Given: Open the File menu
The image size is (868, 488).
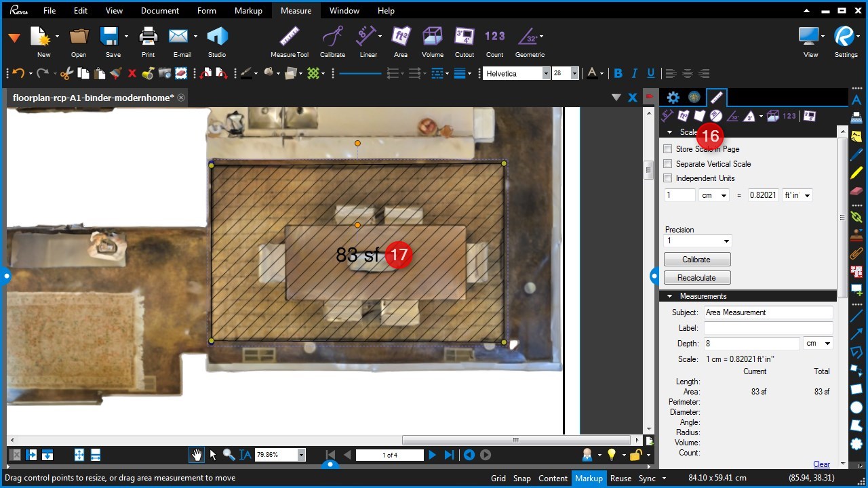Looking at the screenshot, I should [50, 11].
